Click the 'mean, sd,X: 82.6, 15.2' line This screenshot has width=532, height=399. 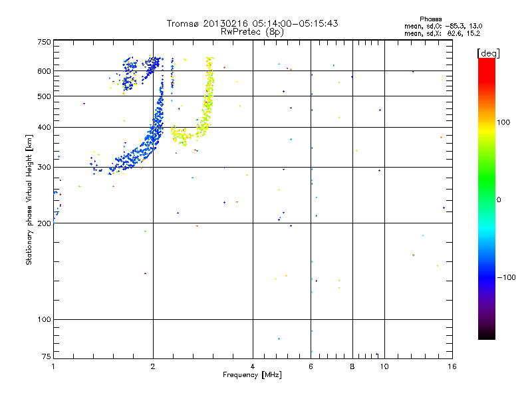click(442, 33)
